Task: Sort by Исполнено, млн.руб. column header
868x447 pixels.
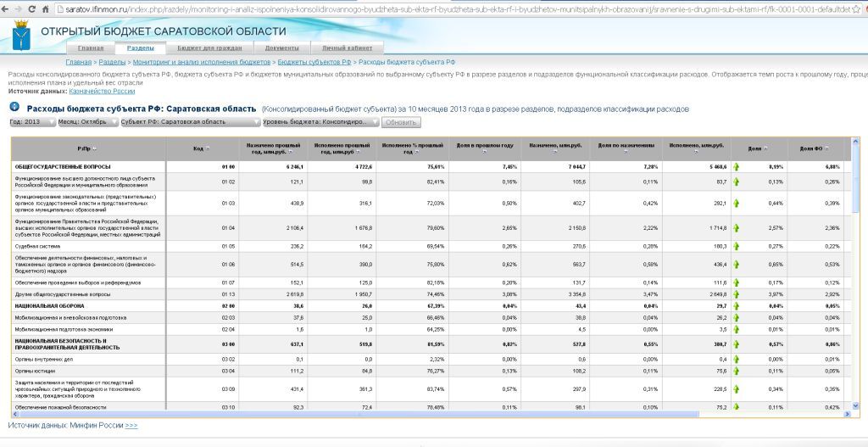Action: click(697, 148)
